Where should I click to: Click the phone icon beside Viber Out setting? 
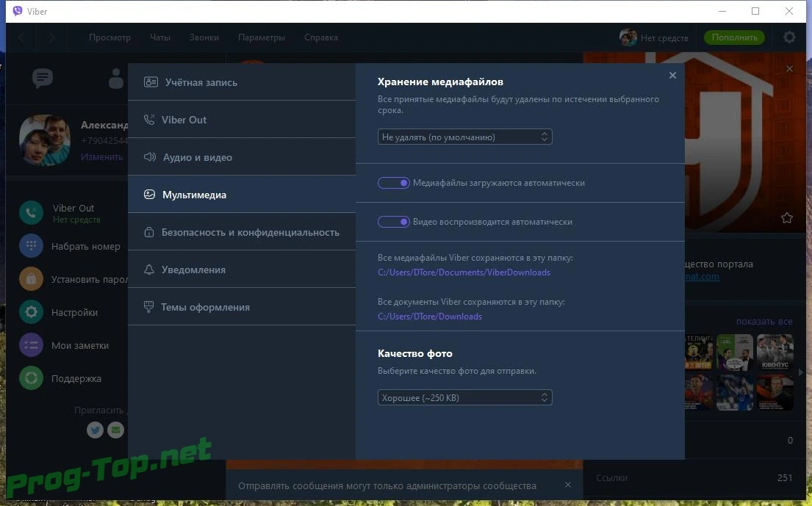pos(149,120)
